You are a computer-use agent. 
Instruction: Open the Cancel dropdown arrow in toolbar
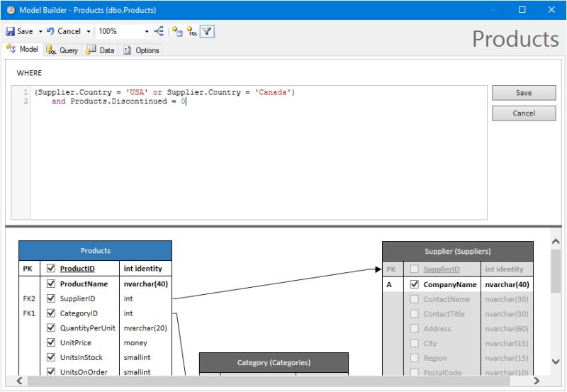88,31
